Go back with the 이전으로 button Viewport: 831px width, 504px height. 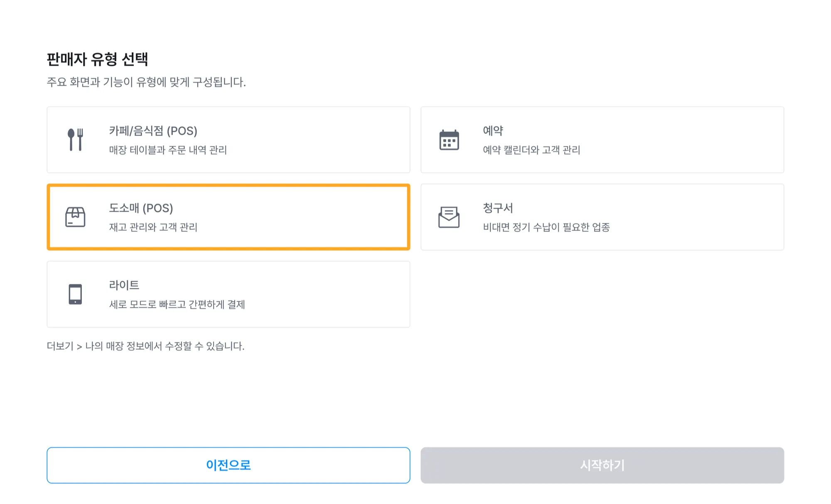[x=228, y=465]
